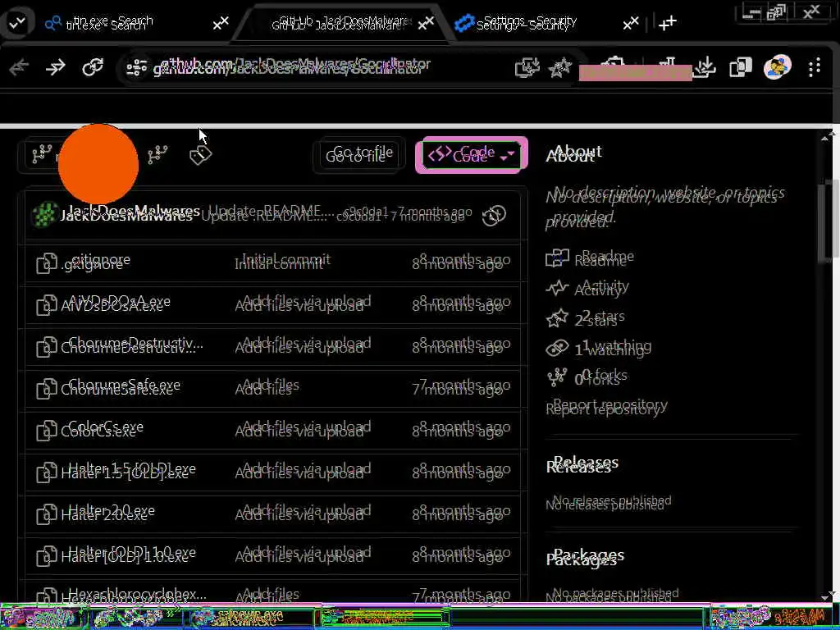Viewport: 840px width, 630px height.
Task: View repository branches icon
Action: point(157,155)
